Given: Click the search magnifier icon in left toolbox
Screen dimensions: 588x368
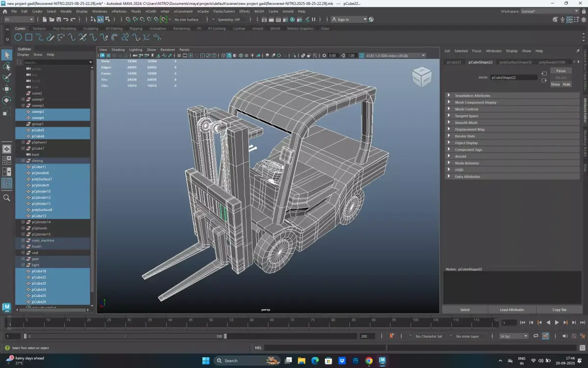Looking at the screenshot, I should [7, 198].
